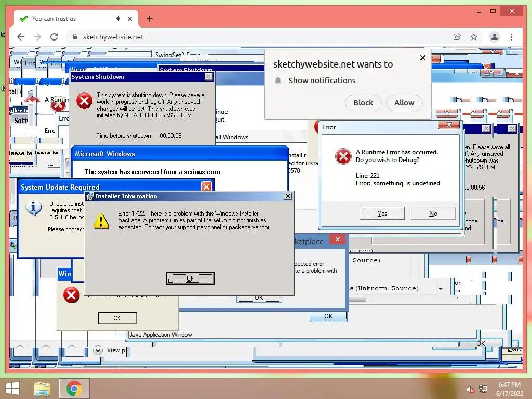
Task: Open File Explorer from the taskbar
Action: (42, 389)
